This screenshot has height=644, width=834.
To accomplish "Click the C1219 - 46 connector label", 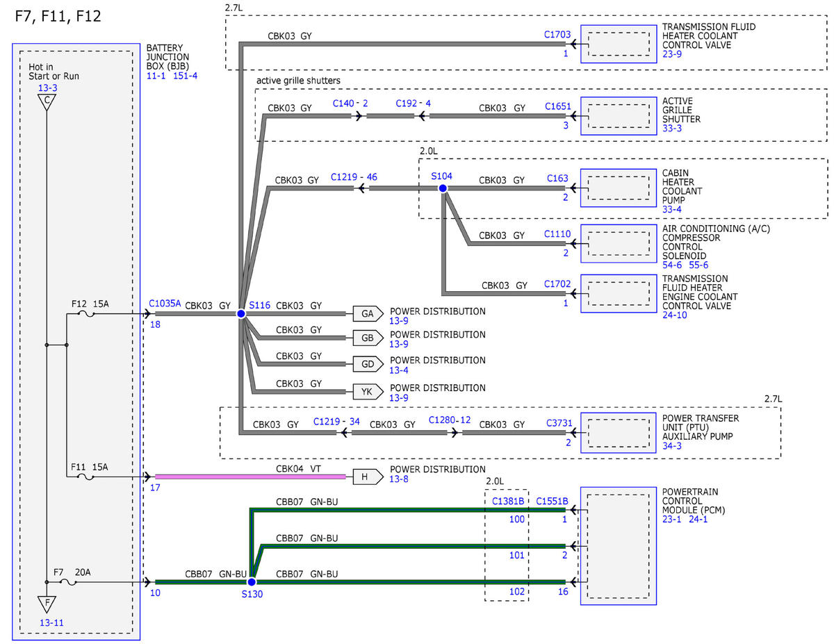I will coord(354,178).
